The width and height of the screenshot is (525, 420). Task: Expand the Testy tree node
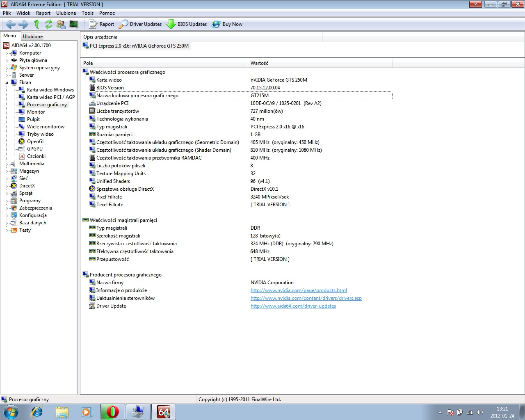point(7,231)
